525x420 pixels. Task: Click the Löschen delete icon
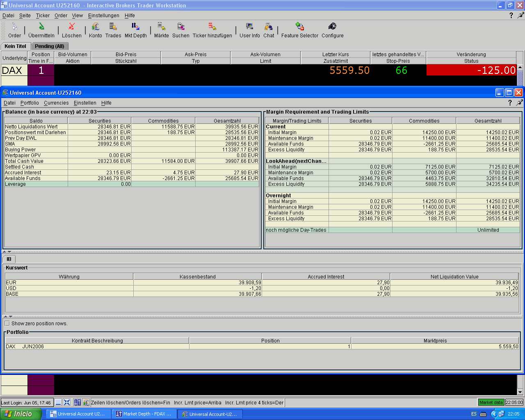(x=72, y=30)
